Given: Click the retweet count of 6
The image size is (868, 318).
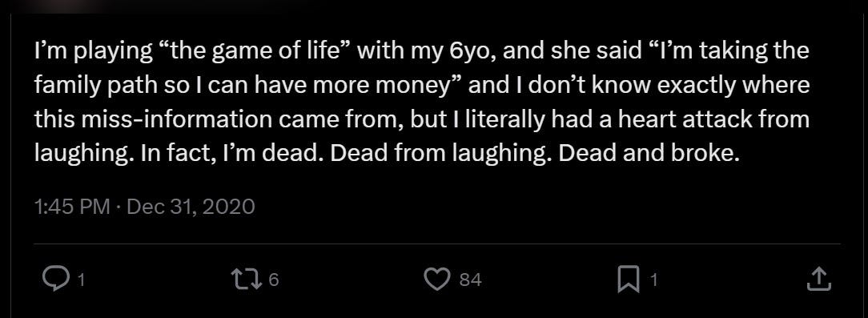Looking at the screenshot, I should coord(274,280).
